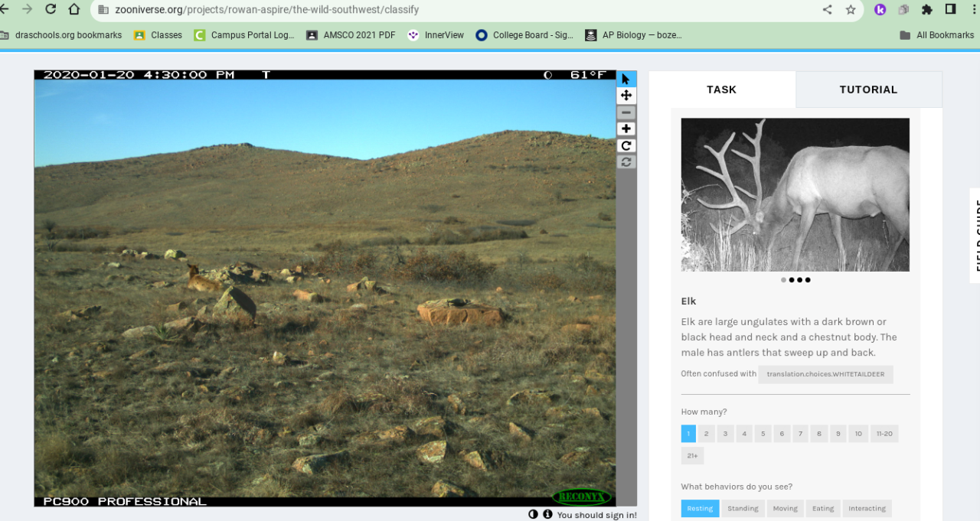Open Chrome three-dot menu

tap(973, 10)
